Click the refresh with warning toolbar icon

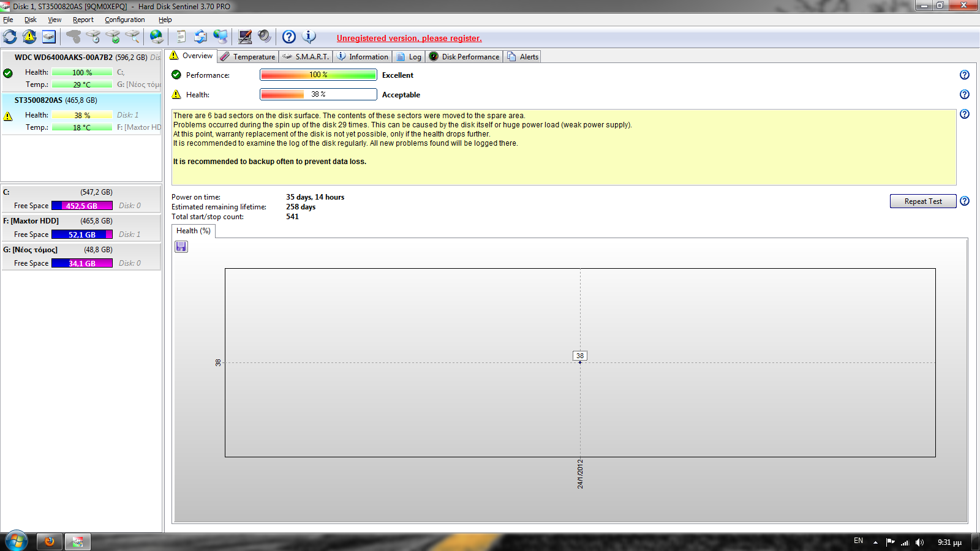[29, 37]
